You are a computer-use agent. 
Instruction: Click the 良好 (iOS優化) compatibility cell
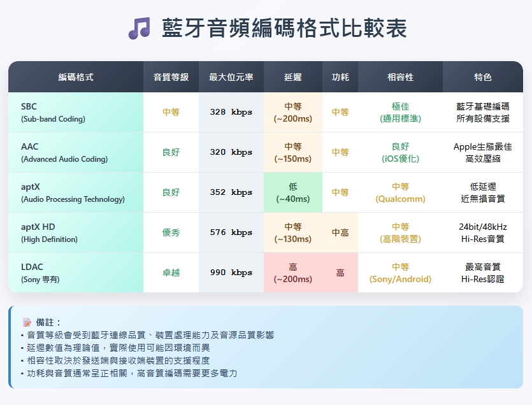[400, 152]
